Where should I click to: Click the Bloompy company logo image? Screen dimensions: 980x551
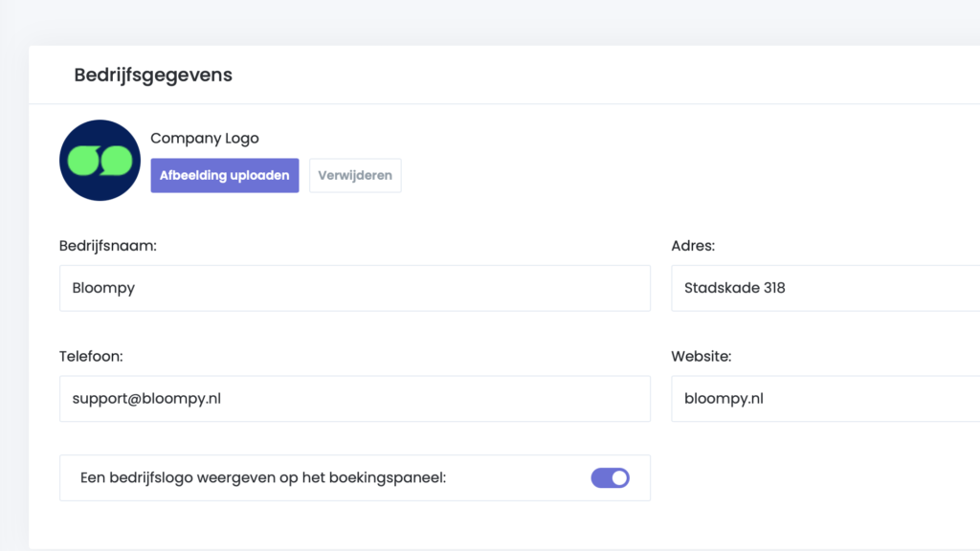(x=100, y=160)
